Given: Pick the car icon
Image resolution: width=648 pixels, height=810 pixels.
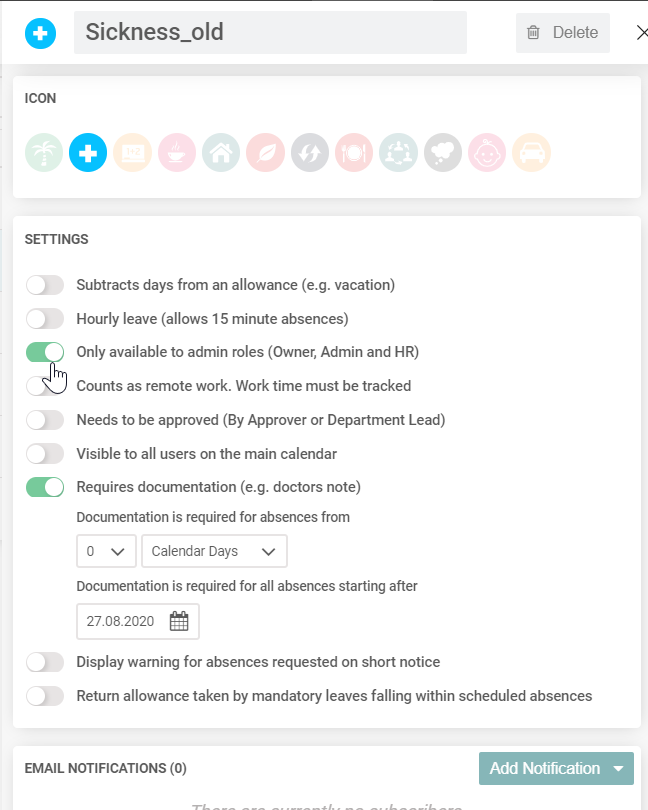Looking at the screenshot, I should pyautogui.click(x=531, y=153).
